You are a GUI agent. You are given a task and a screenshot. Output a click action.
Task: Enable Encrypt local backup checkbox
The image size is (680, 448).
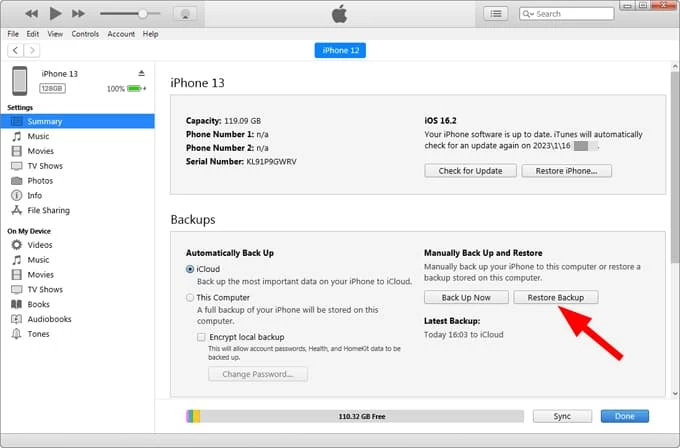[202, 338]
